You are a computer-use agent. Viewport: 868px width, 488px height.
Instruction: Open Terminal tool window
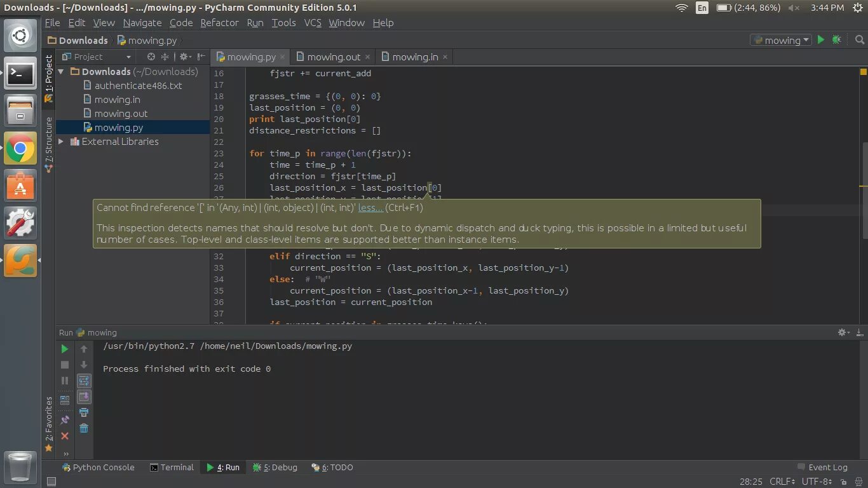tap(172, 467)
